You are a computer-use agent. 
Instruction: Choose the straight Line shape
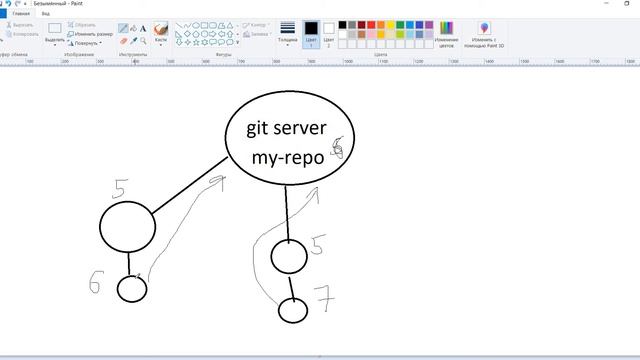click(179, 25)
